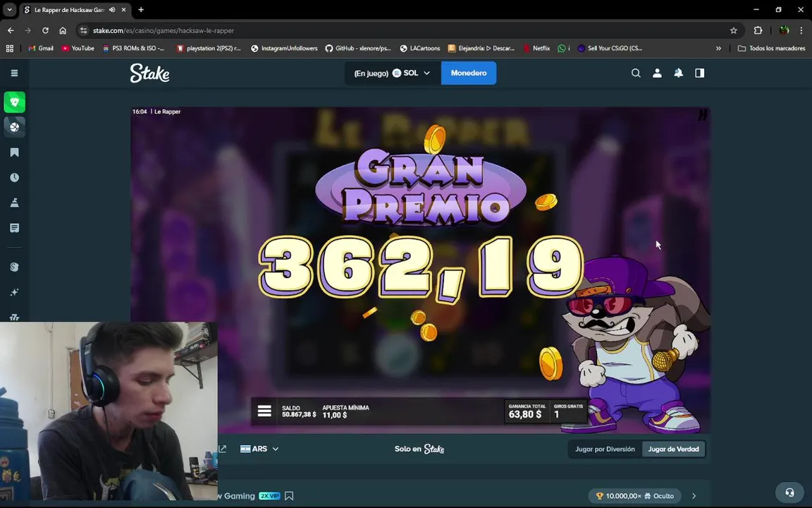Open the Chrome profile avatar
The image size is (812, 508).
784,30
